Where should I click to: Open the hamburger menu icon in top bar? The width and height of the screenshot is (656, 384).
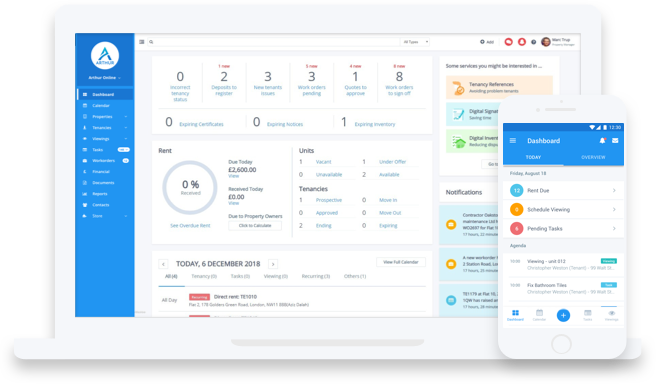click(142, 42)
